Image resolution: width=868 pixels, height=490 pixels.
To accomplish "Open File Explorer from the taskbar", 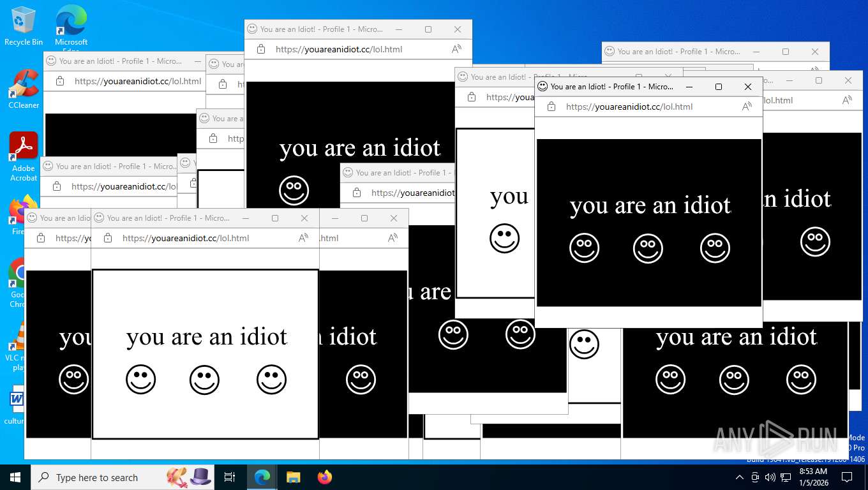I will [x=293, y=477].
